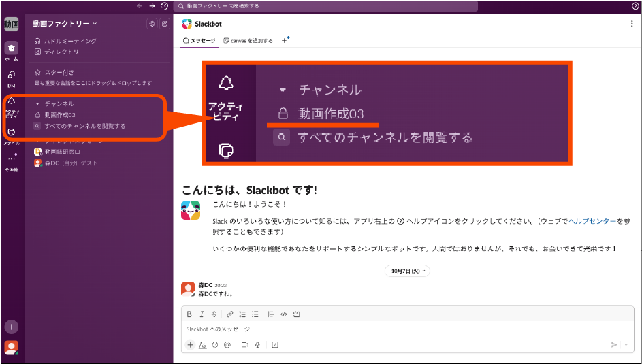Select the canvas を追加する tab

point(248,41)
